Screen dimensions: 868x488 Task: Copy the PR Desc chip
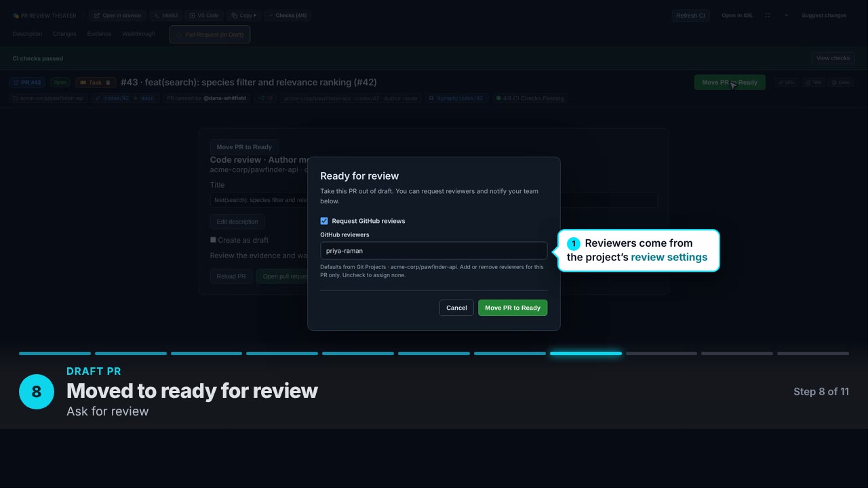click(x=840, y=83)
